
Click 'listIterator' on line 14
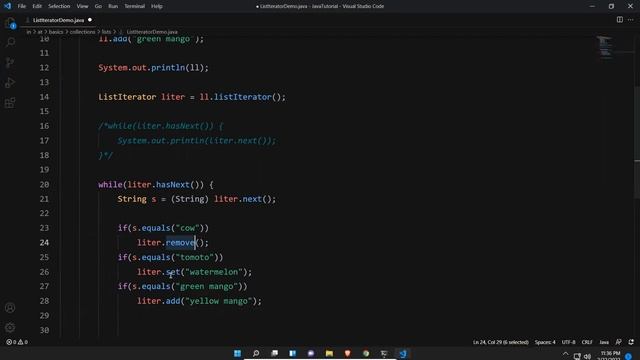(243, 97)
